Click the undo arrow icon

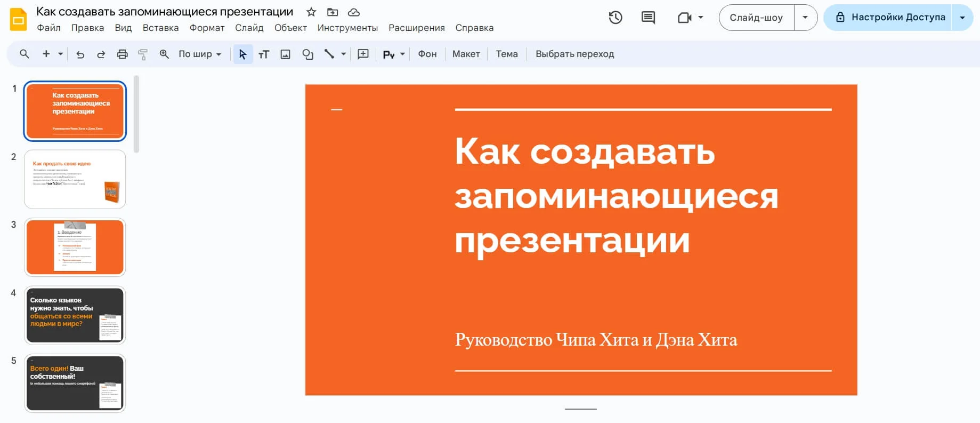coord(80,54)
